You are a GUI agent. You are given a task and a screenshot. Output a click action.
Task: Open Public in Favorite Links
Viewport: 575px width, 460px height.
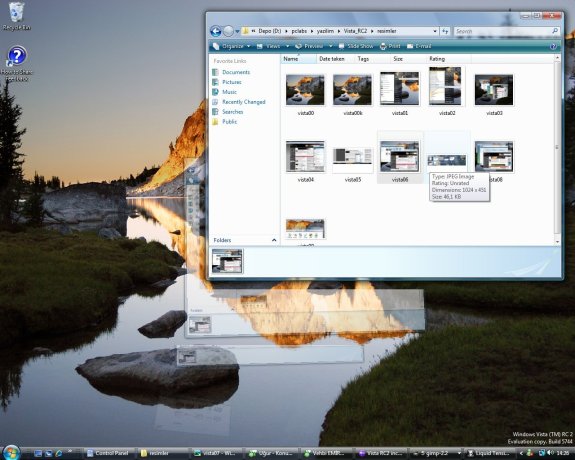225,122
